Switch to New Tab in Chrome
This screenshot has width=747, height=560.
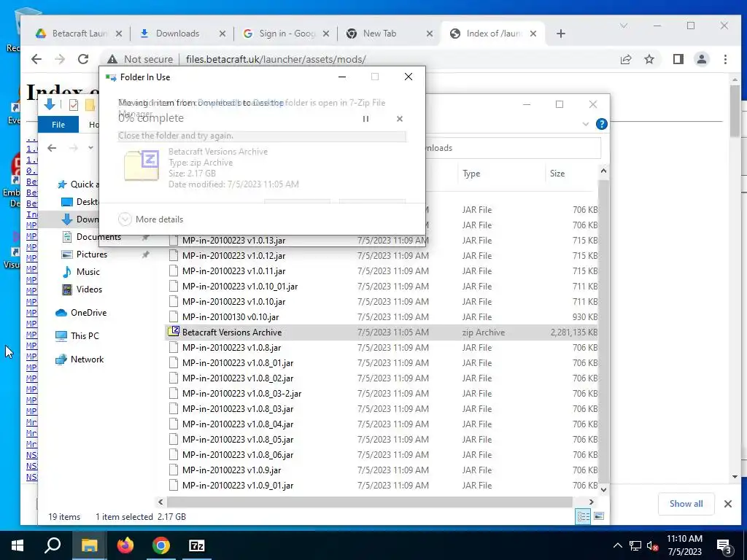[x=388, y=34]
